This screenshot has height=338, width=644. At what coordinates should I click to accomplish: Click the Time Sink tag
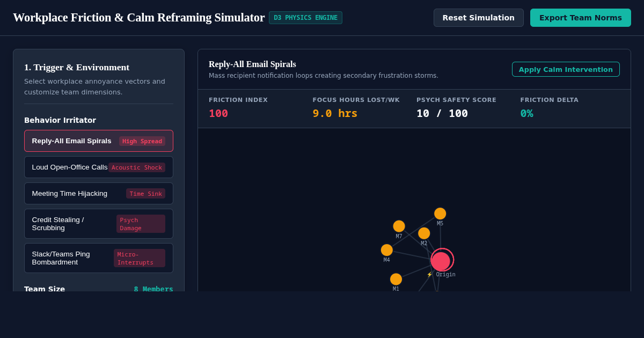[145, 194]
